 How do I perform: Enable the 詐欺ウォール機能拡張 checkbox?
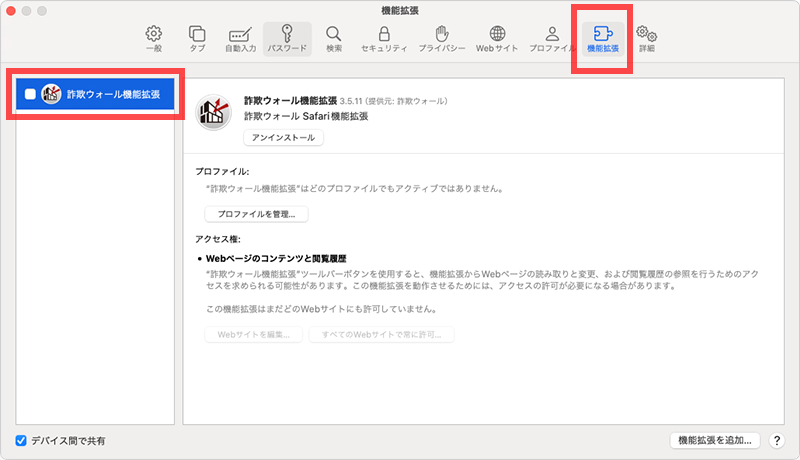(30, 94)
